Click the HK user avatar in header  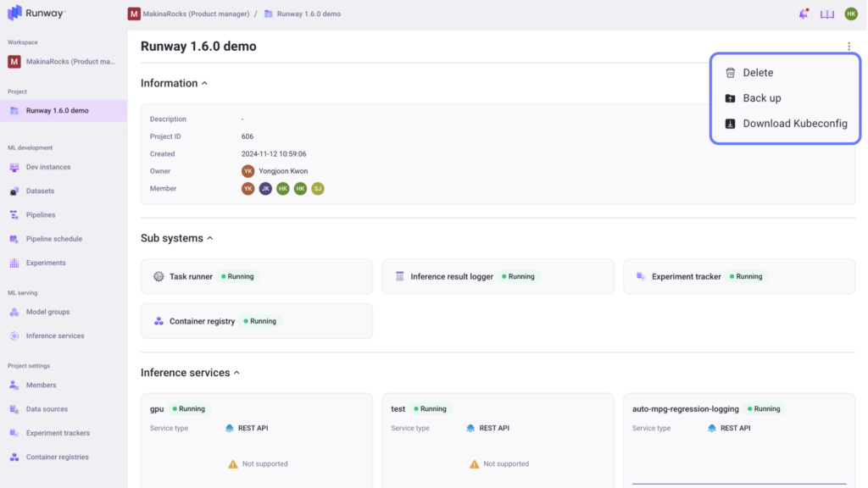pyautogui.click(x=850, y=14)
